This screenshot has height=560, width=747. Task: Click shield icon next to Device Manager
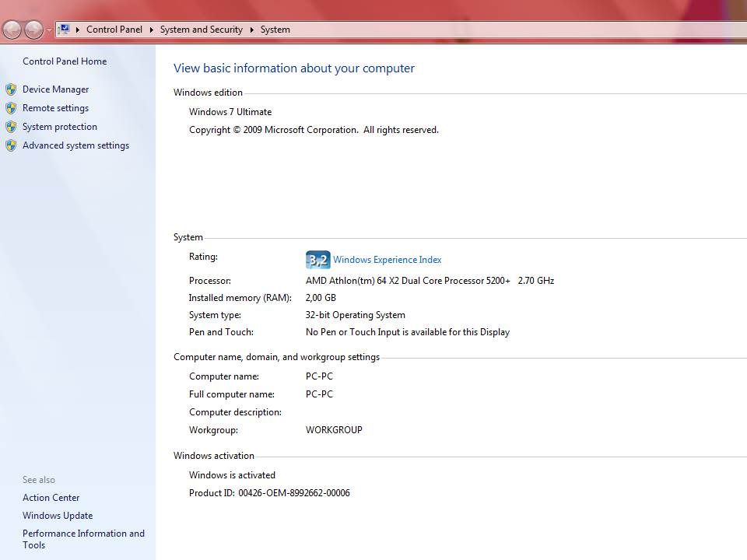pos(11,89)
